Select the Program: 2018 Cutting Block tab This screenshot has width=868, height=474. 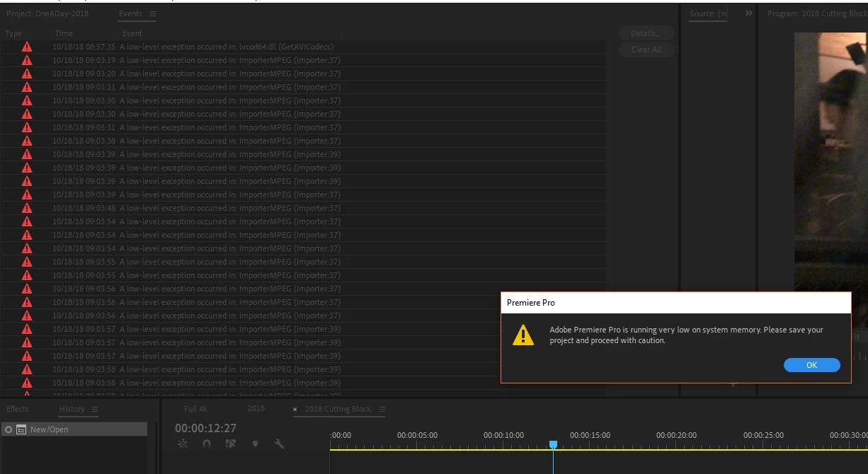coord(817,13)
